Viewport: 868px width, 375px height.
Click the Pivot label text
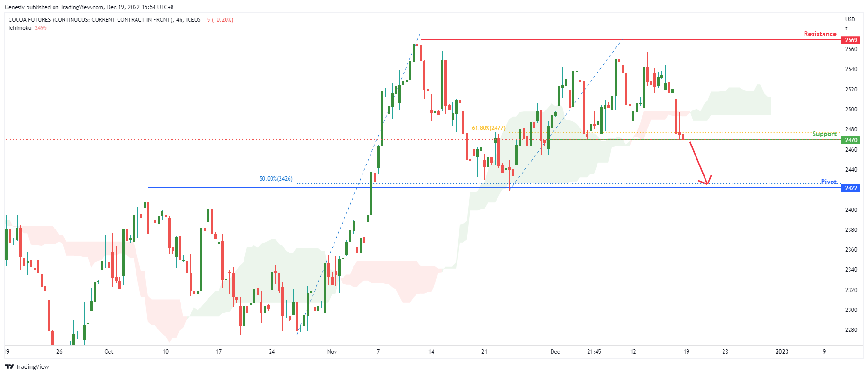(x=828, y=182)
